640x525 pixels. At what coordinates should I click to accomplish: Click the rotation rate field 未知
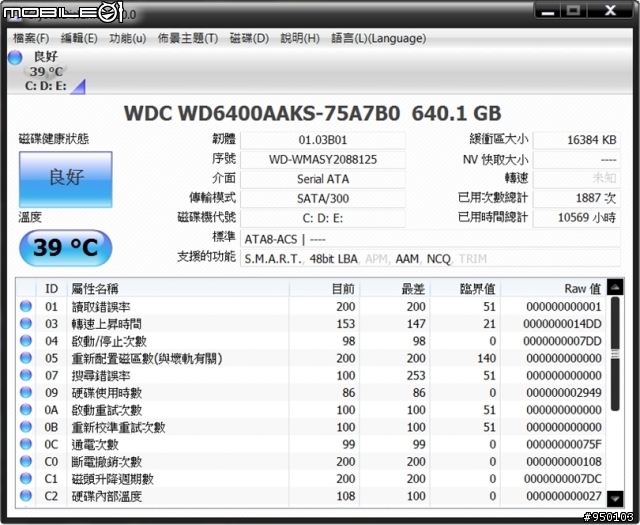[577, 179]
